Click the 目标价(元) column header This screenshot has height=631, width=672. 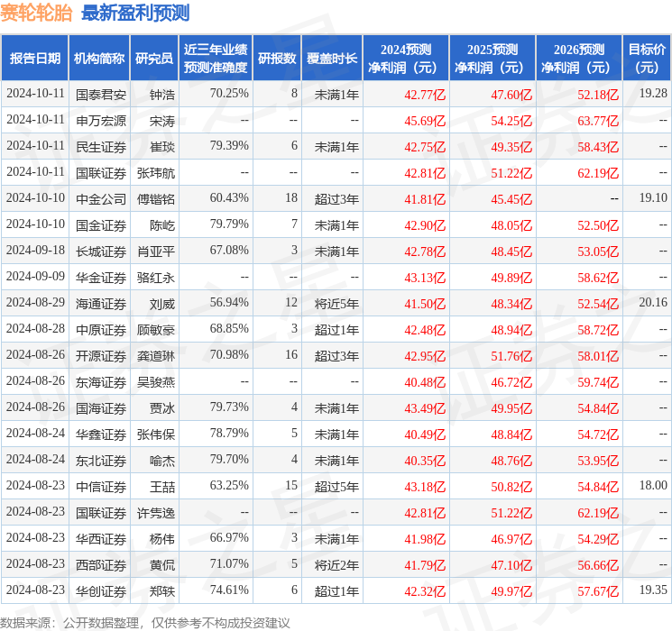pyautogui.click(x=647, y=59)
